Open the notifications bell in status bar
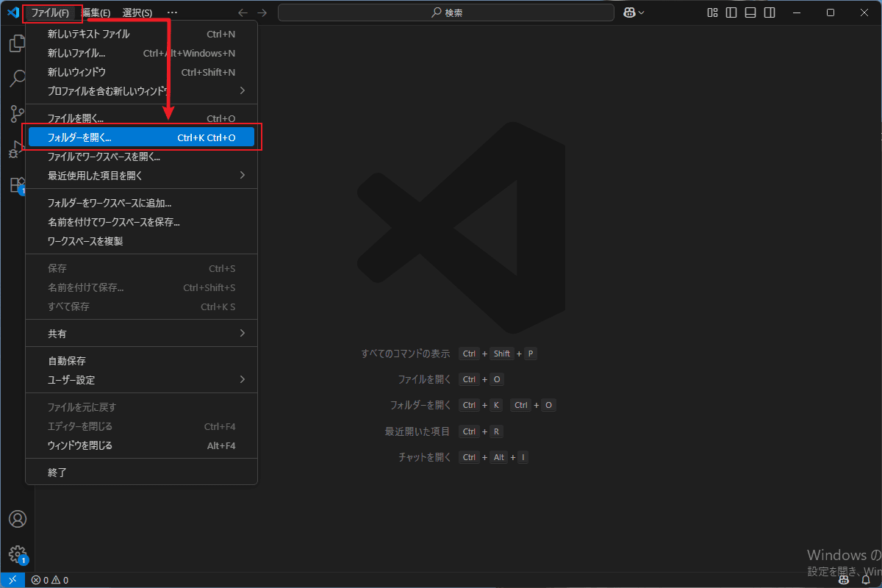 [866, 580]
